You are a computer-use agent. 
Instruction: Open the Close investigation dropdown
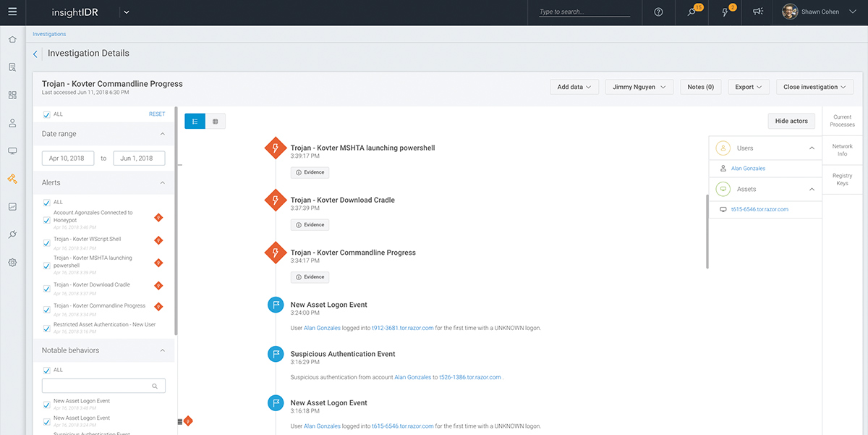point(815,87)
